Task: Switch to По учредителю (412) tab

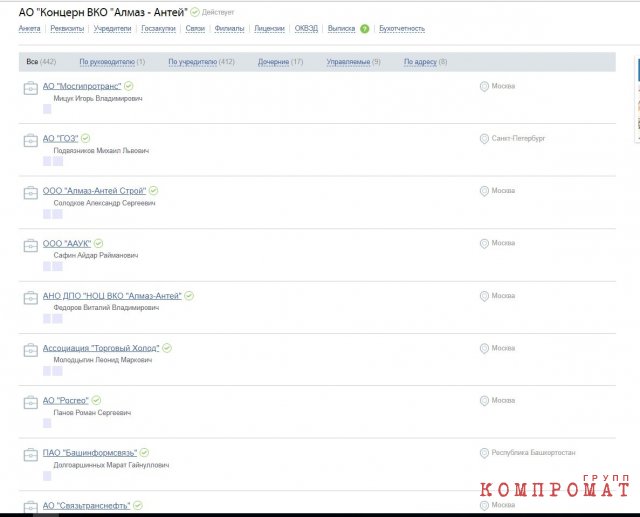Action: [202, 62]
